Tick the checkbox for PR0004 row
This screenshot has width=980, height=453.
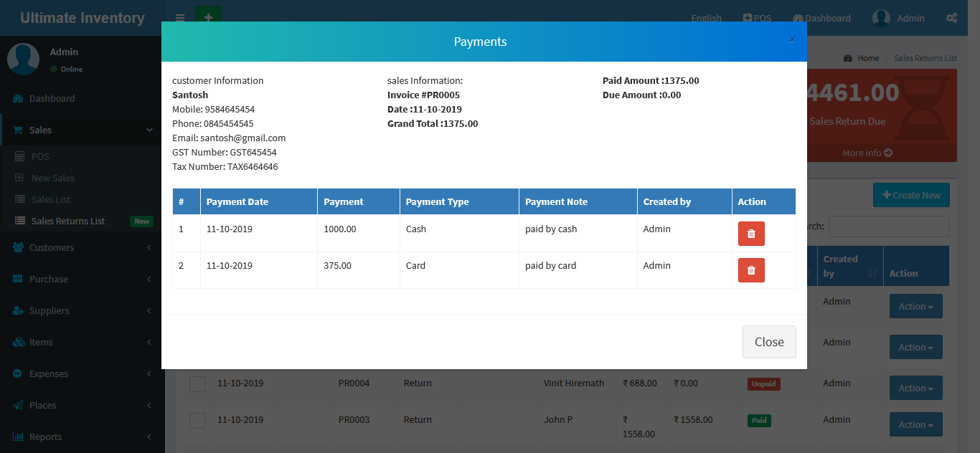[197, 384]
